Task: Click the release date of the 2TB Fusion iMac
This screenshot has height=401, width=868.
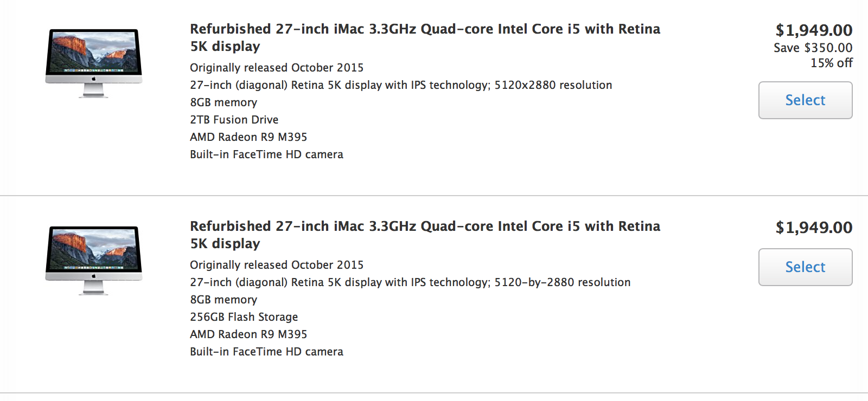Action: (277, 68)
